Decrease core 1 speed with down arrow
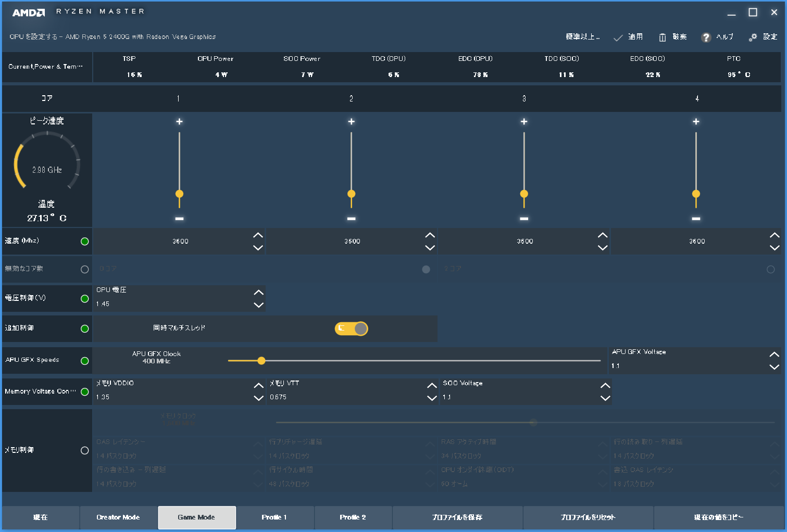 [258, 248]
